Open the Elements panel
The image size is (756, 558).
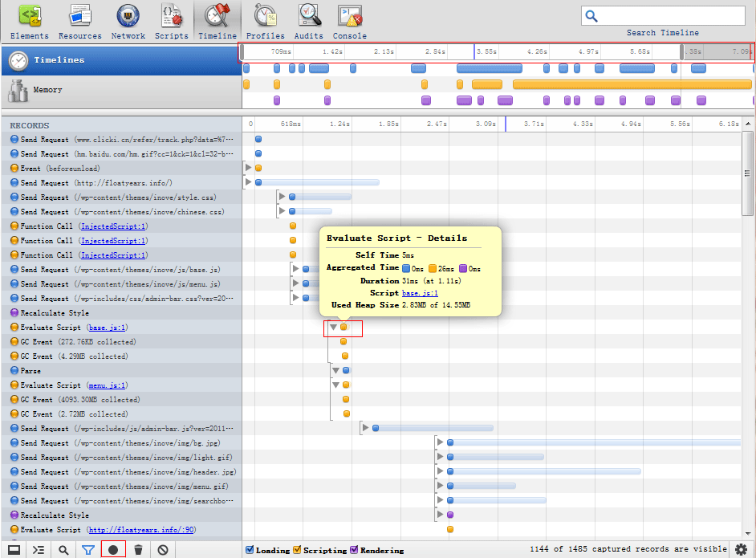pos(30,22)
